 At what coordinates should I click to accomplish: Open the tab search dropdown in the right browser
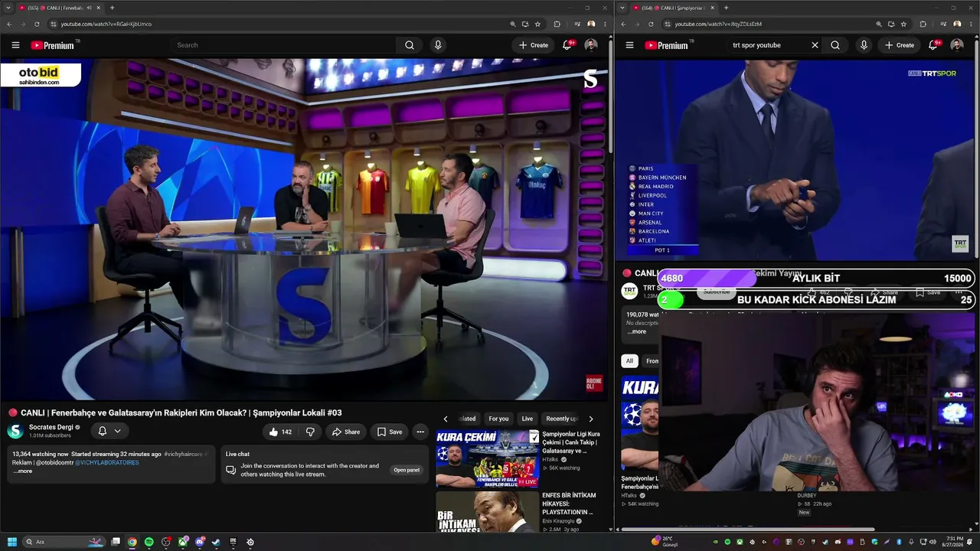coord(622,8)
